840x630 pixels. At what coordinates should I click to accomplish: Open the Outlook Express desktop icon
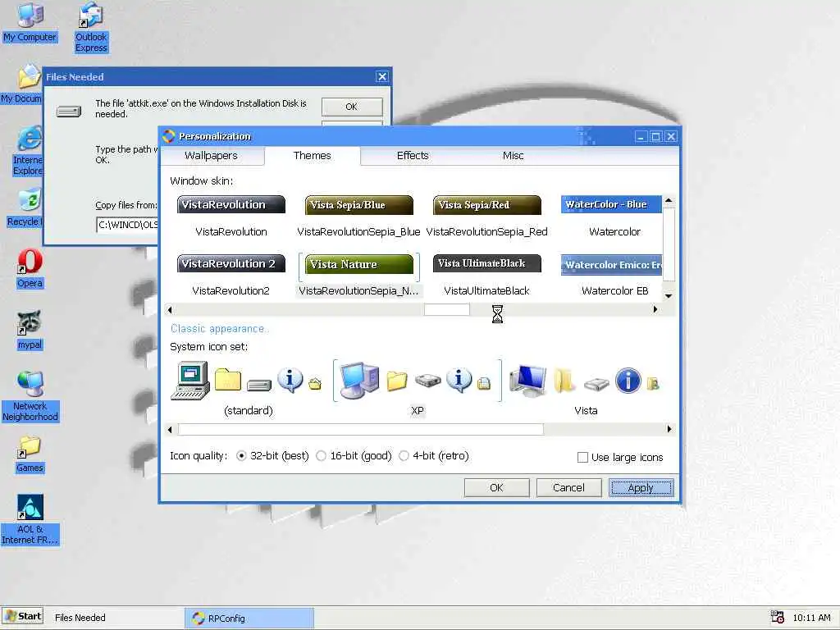tap(91, 27)
